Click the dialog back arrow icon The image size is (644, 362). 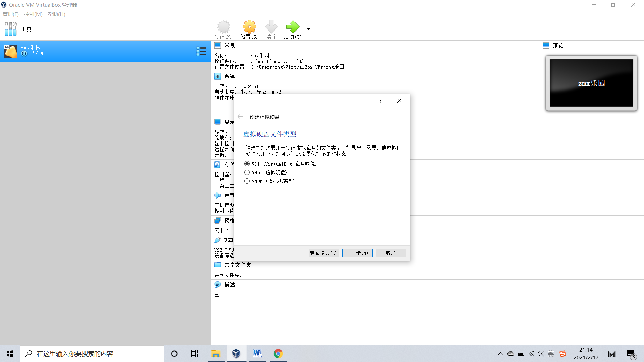(240, 117)
